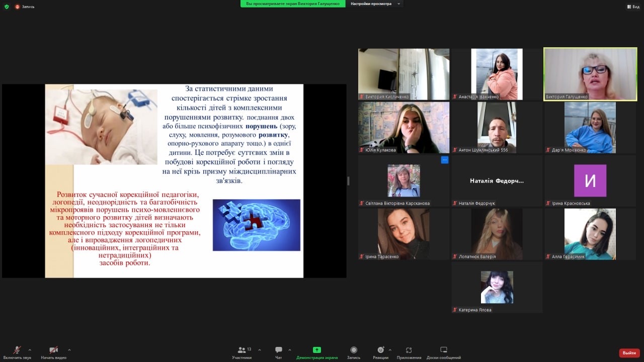Click the green security shield icon
This screenshot has height=362, width=644.
point(7,7)
